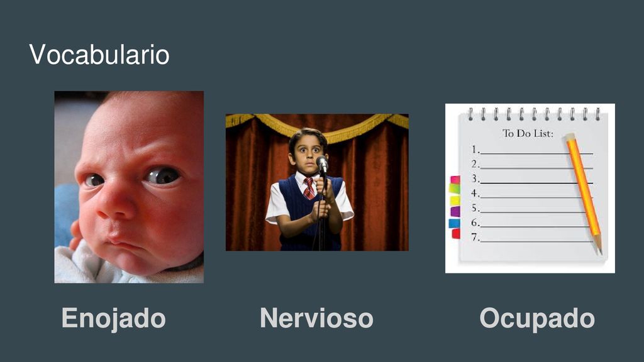Click the purple sticky tab on notepad

pyautogui.click(x=455, y=211)
